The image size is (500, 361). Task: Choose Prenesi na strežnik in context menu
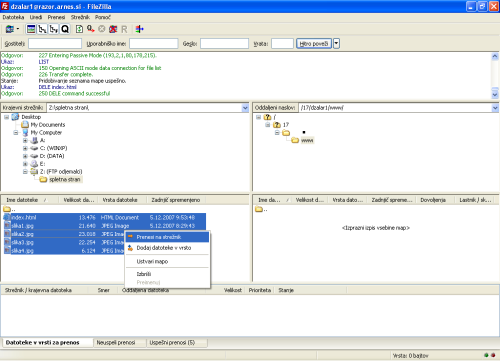(x=167, y=237)
